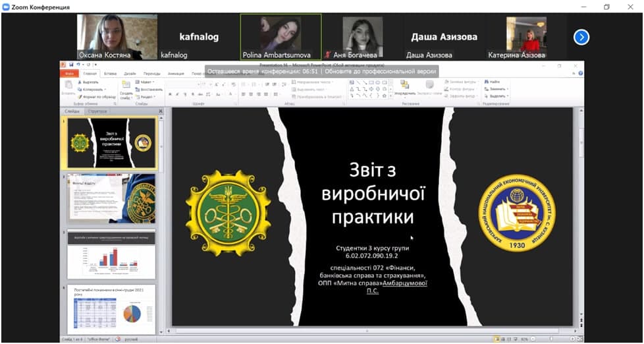
Task: Click the horizontal scrollbar beneath the slide
Action: click(x=371, y=330)
